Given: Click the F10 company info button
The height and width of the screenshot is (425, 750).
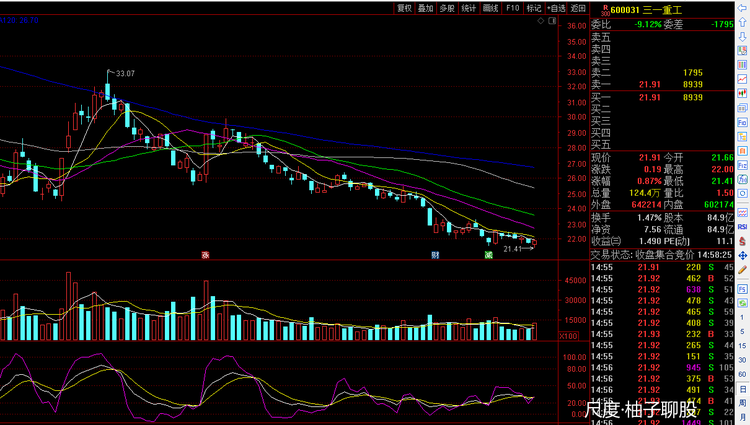Looking at the screenshot, I should [512, 8].
